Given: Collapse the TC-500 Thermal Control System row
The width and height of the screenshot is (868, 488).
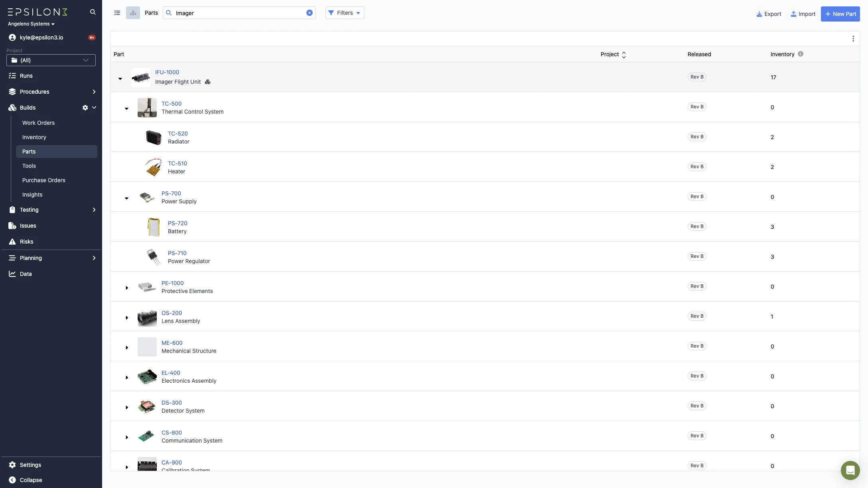Looking at the screenshot, I should 126,108.
